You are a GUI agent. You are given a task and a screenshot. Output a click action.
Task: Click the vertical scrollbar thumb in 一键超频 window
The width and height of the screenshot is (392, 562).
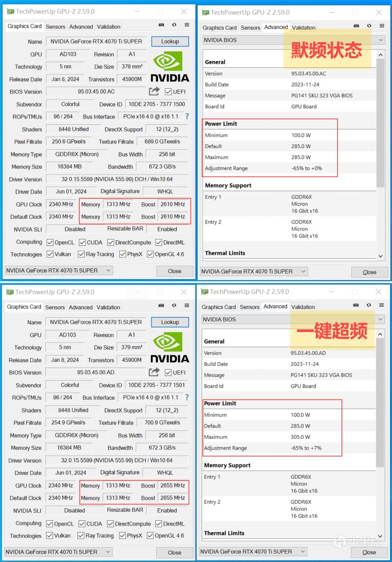click(380, 403)
